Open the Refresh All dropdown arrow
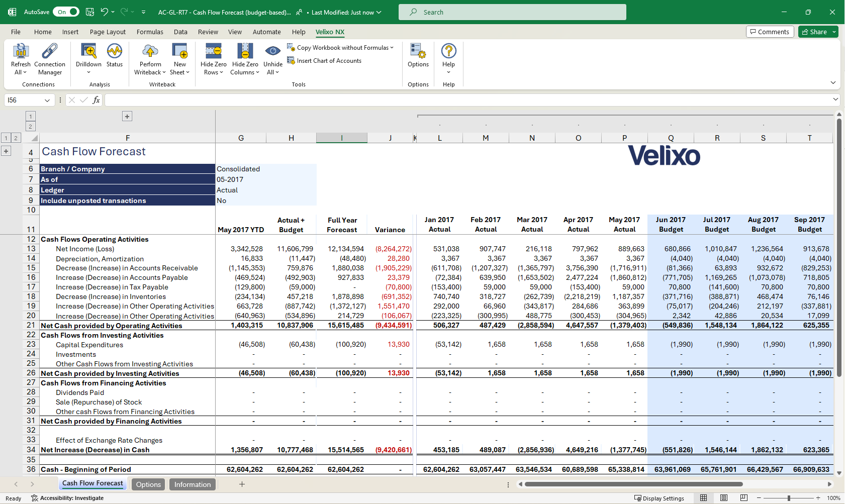 tap(24, 72)
